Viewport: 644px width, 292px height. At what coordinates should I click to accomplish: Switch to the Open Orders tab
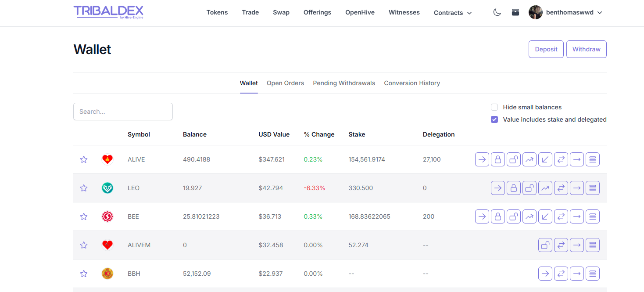coord(285,83)
